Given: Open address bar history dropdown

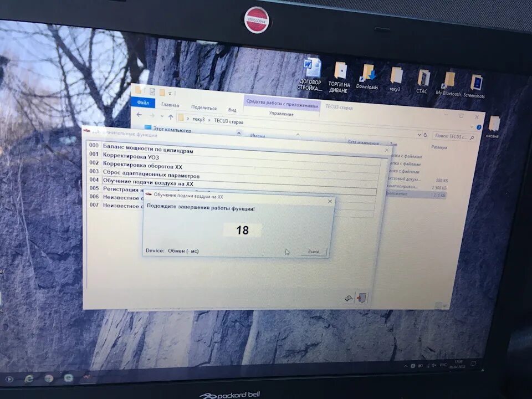Looking at the screenshot, I should click(419, 135).
